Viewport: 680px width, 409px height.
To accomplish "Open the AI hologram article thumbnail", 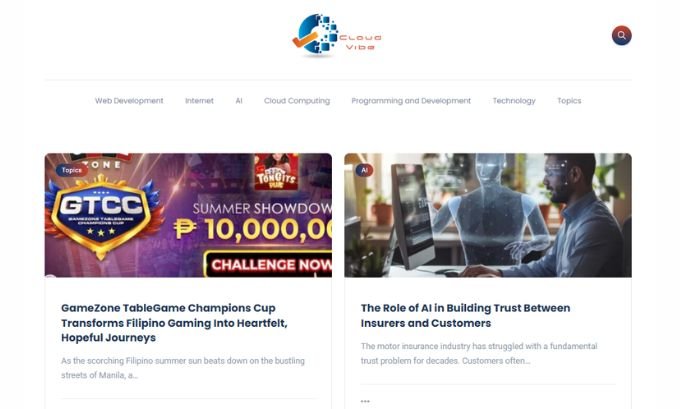I will click(488, 215).
